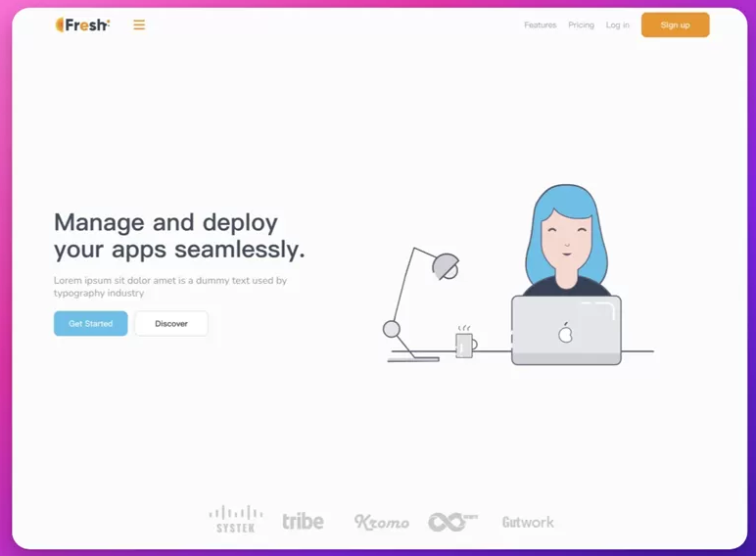This screenshot has width=756, height=556.
Task: Click the desk lamp in the illustration
Action: pyautogui.click(x=421, y=304)
